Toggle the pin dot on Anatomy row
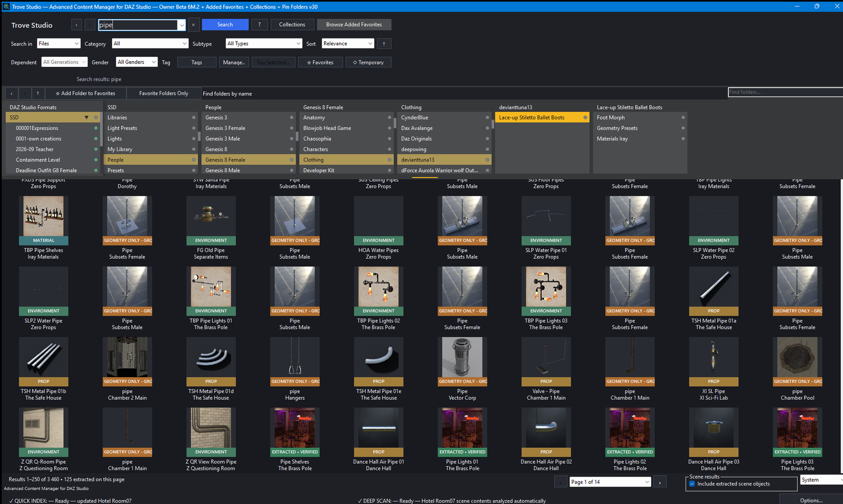This screenshot has height=504, width=843. [389, 117]
